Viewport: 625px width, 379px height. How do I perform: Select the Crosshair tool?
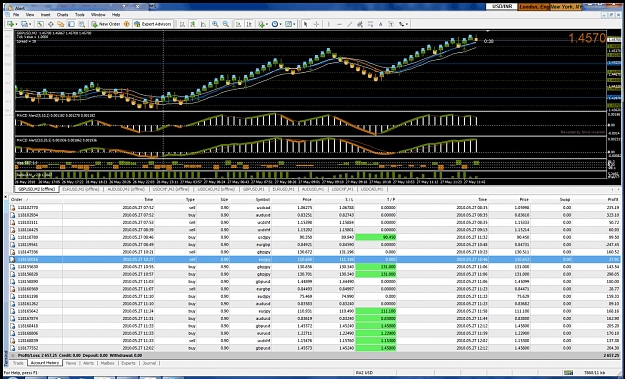316,24
